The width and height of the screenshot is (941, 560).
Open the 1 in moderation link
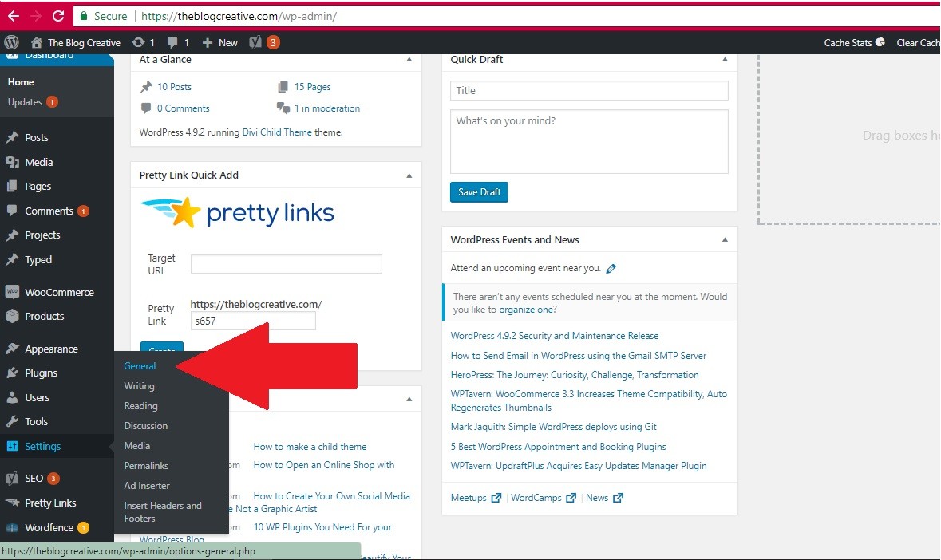[327, 108]
